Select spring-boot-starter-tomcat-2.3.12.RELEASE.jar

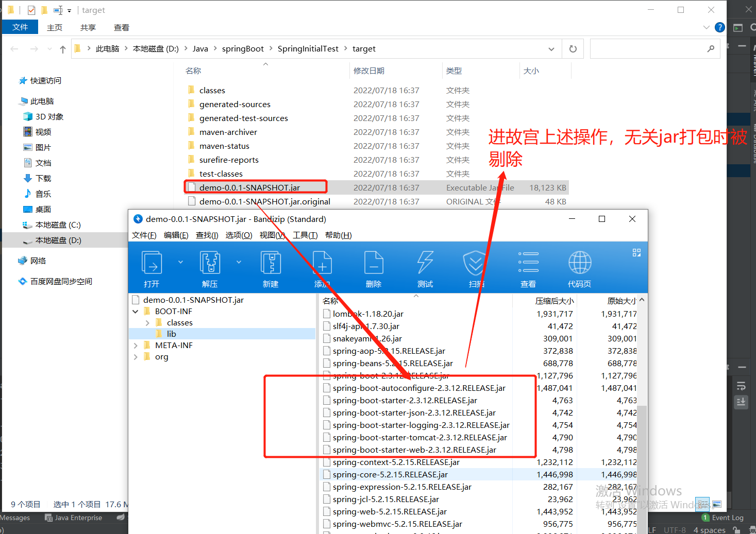pos(419,438)
